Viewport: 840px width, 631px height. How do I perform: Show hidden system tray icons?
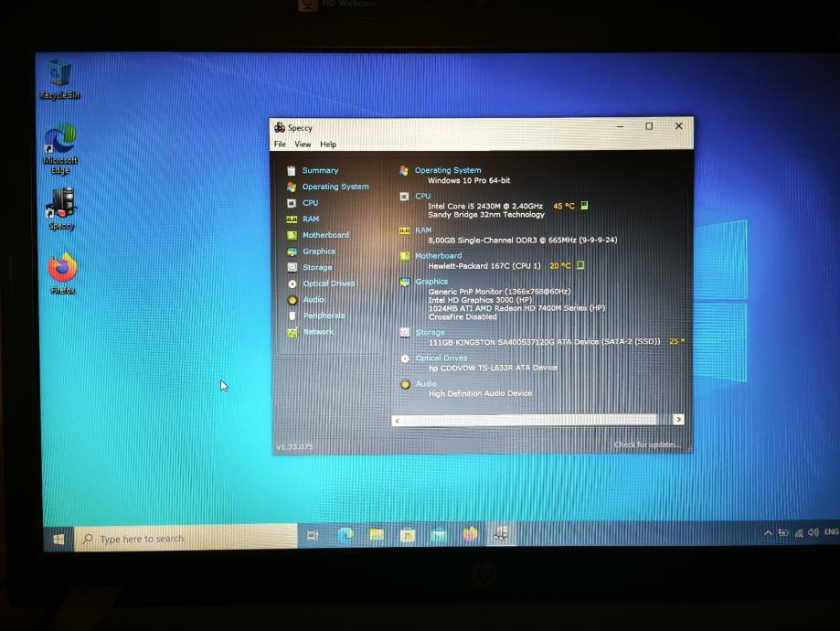pos(768,533)
